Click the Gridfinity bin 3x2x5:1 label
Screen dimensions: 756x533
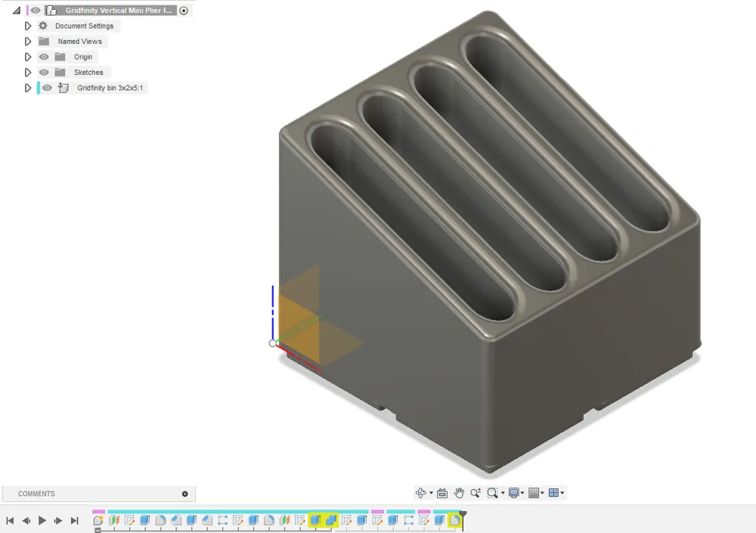111,88
